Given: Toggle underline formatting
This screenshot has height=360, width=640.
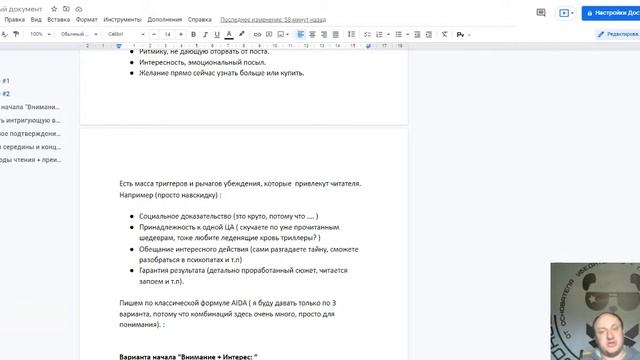Looking at the screenshot, I should coord(217,34).
